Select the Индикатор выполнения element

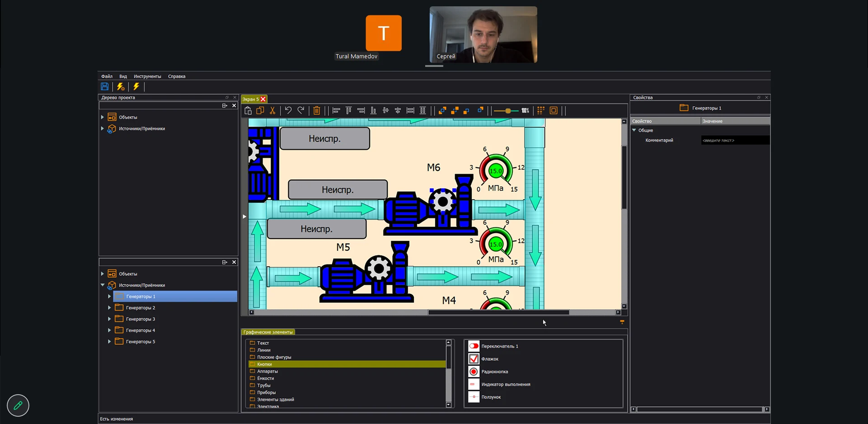[x=499, y=384]
